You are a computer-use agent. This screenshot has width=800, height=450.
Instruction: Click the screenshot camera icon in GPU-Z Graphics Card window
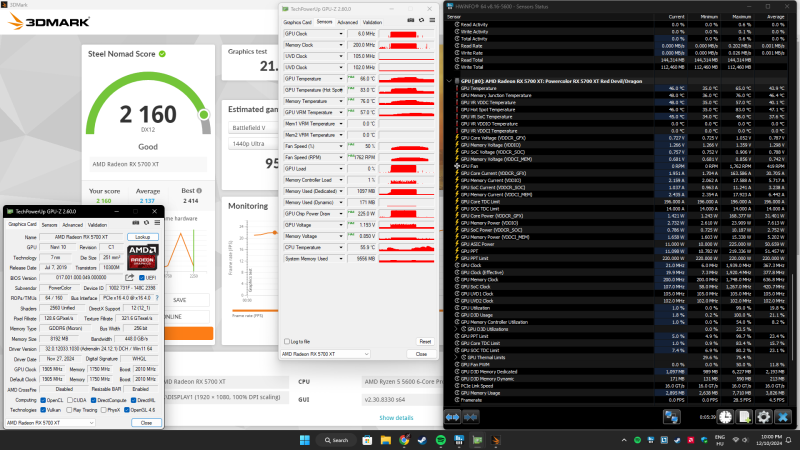(x=136, y=223)
